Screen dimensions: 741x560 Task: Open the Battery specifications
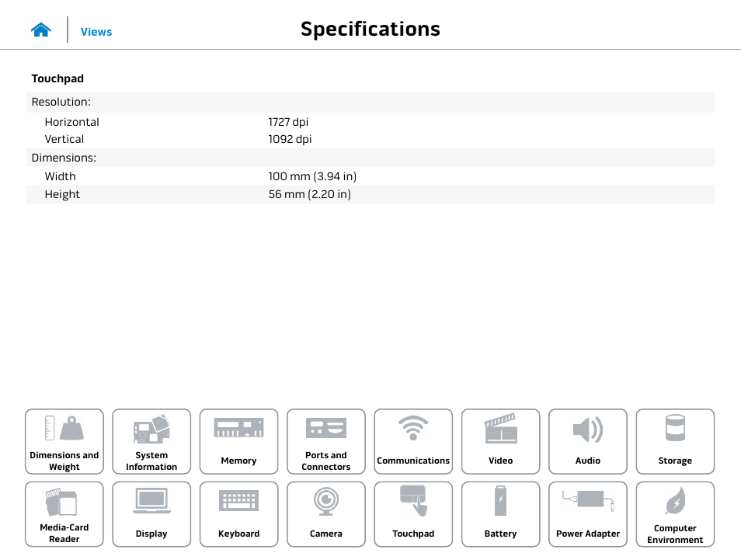tap(500, 514)
